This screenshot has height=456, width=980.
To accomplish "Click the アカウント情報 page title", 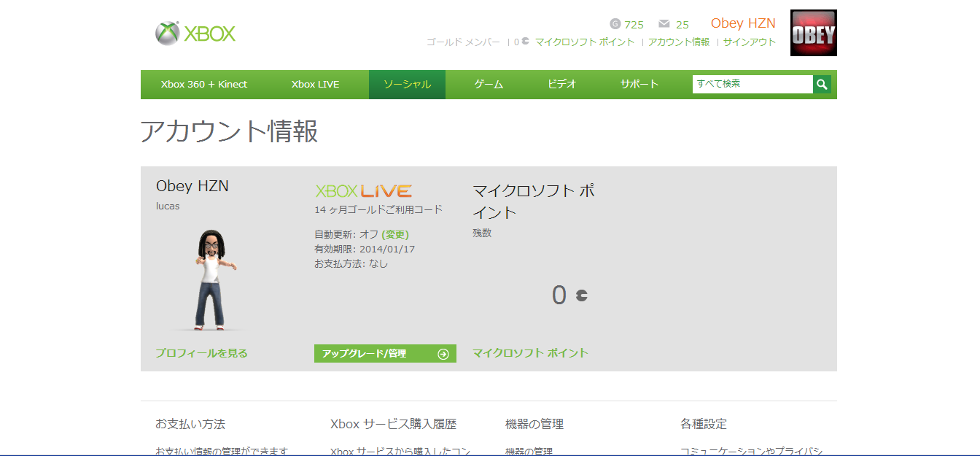I will point(229,131).
